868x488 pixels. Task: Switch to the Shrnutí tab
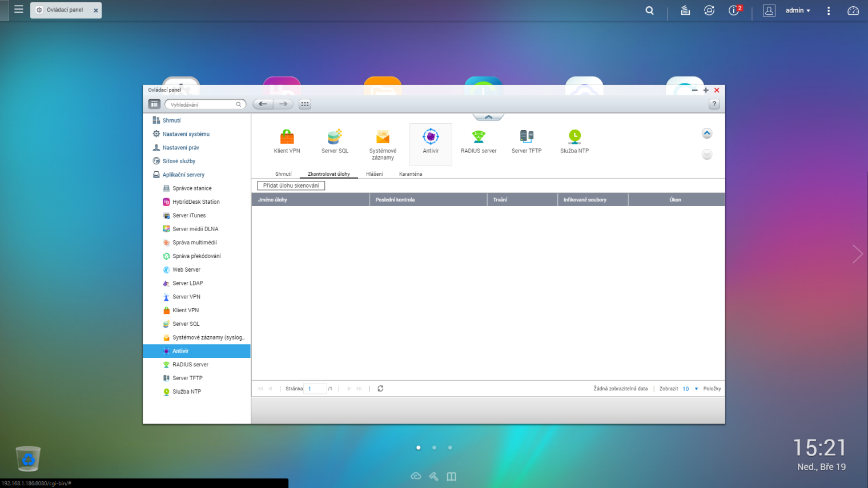click(283, 174)
